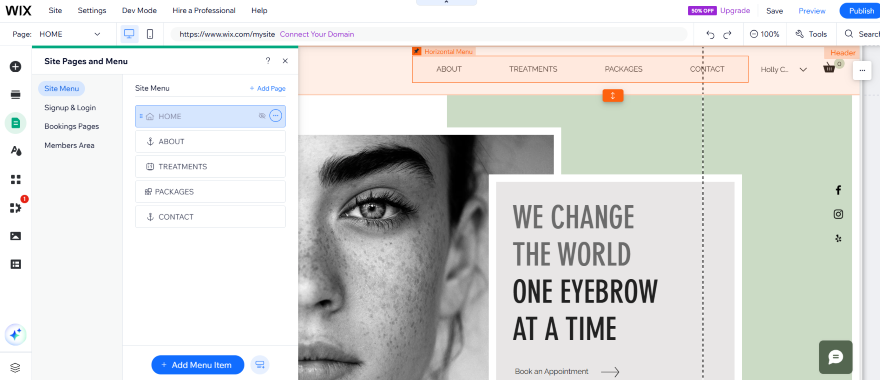The height and width of the screenshot is (380, 880).
Task: Click the blue Publish button
Action: tap(860, 11)
